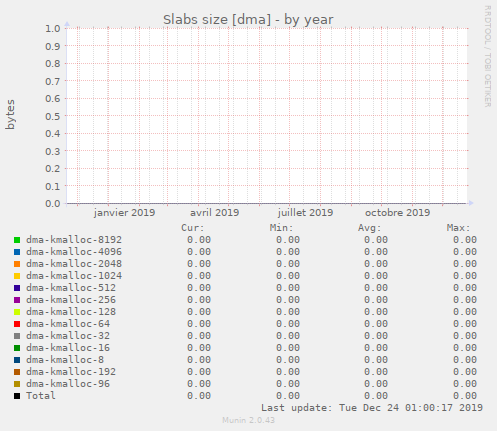The height and width of the screenshot is (431, 497).
Task: Click the Min value for dma-kmalloc-16
Action: (288, 348)
